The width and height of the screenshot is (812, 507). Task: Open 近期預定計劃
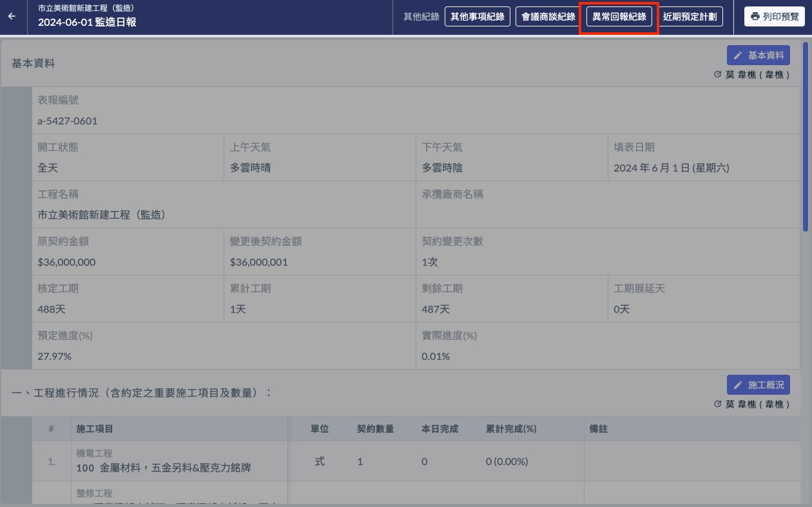(x=690, y=17)
